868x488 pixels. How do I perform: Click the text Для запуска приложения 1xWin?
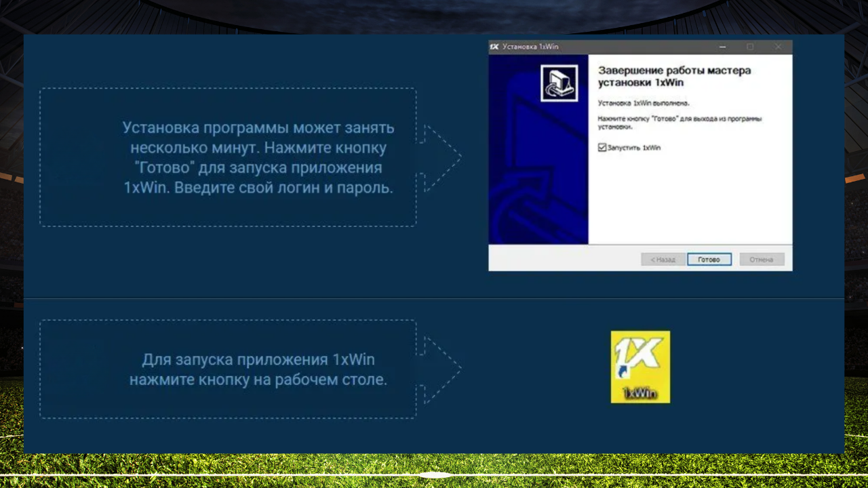(x=258, y=369)
